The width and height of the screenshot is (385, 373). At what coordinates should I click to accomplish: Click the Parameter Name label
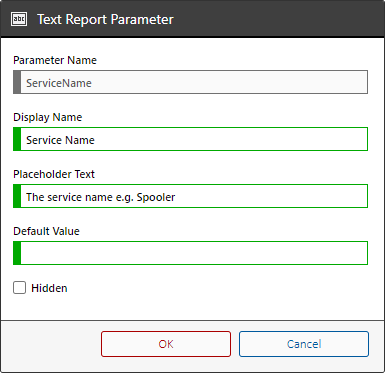click(55, 60)
